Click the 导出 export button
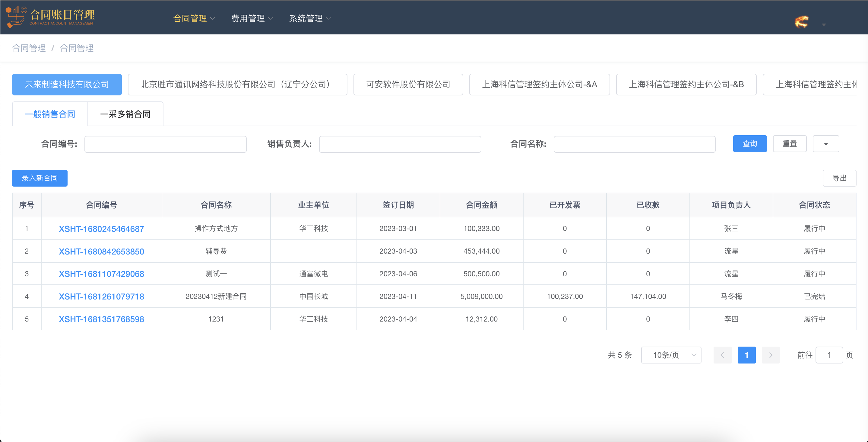Viewport: 868px width, 442px height. coord(839,178)
